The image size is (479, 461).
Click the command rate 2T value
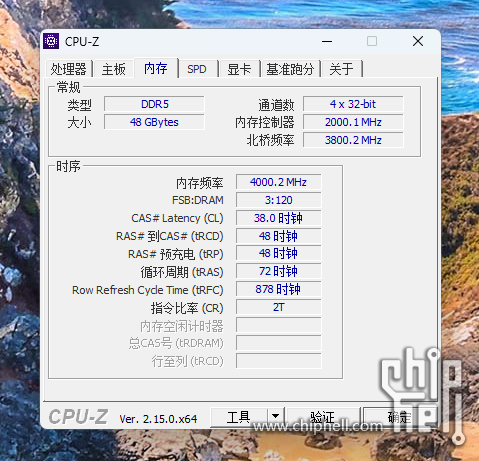[x=279, y=307]
